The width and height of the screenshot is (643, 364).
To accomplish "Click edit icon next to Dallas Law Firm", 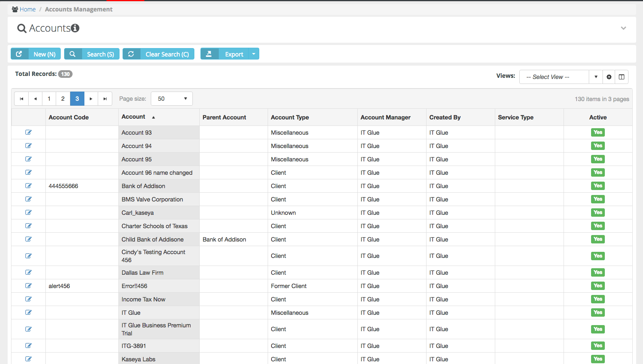I will tap(28, 272).
